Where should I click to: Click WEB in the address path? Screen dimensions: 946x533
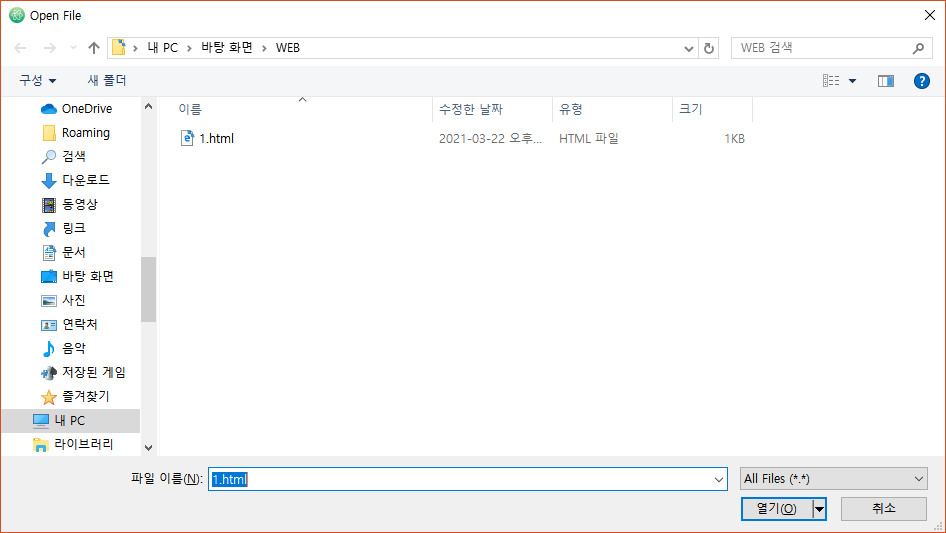[288, 48]
